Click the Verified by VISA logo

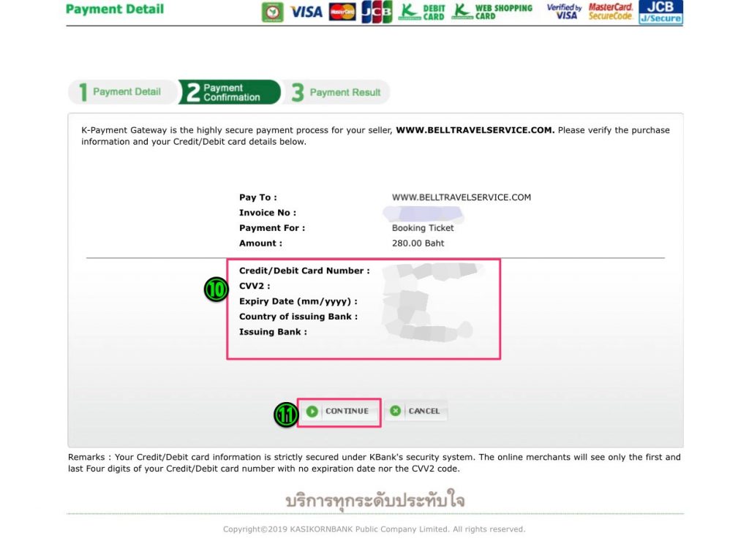pyautogui.click(x=564, y=12)
